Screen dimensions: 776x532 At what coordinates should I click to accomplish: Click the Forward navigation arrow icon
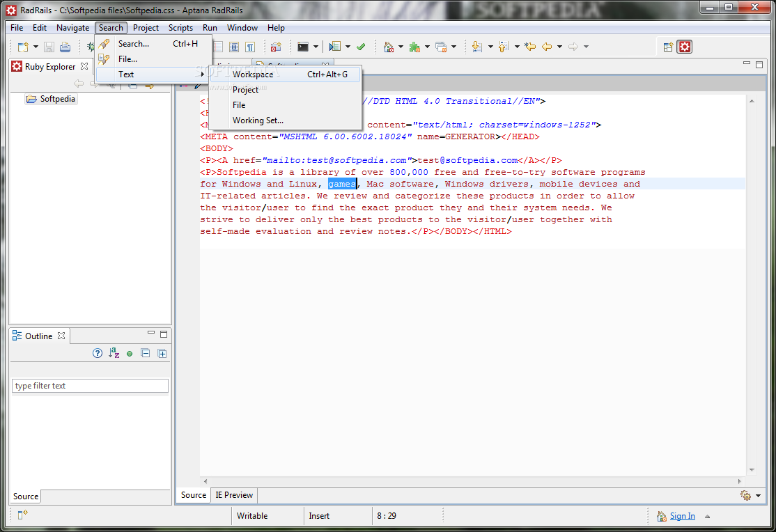(x=573, y=47)
